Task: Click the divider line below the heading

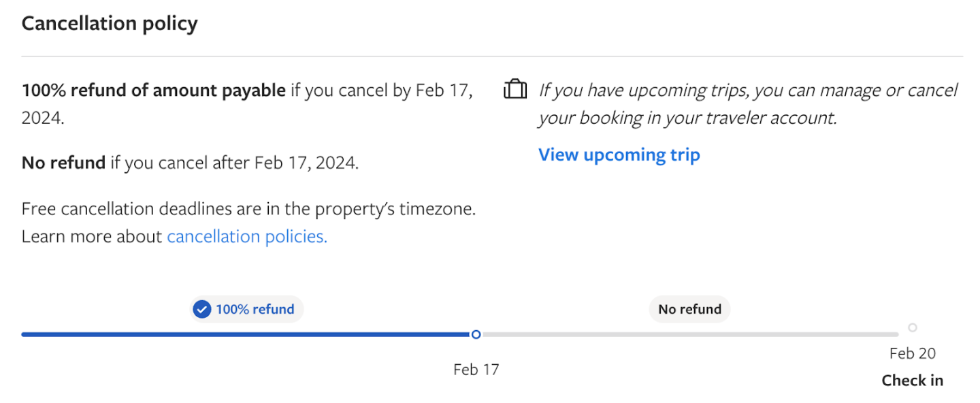Action: (492, 56)
